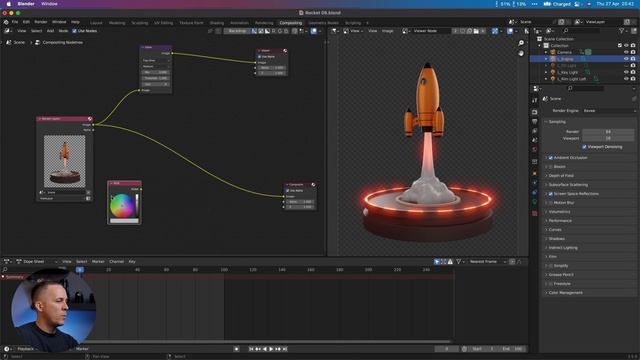Screen dimensions: 640x360
Task: Open the Dope Sheet Key menu
Action: (x=132, y=262)
